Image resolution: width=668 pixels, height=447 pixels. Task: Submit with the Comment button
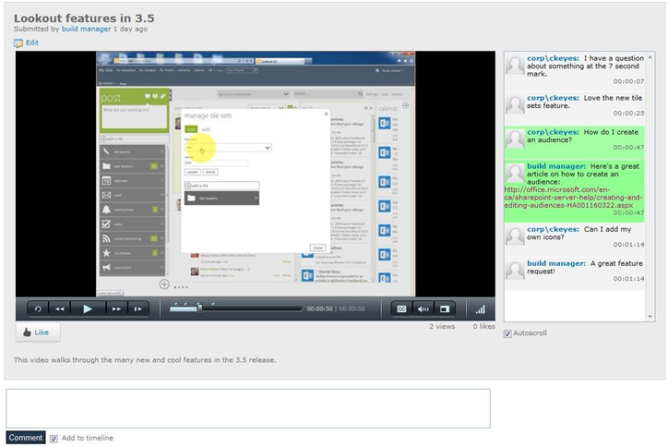click(26, 438)
